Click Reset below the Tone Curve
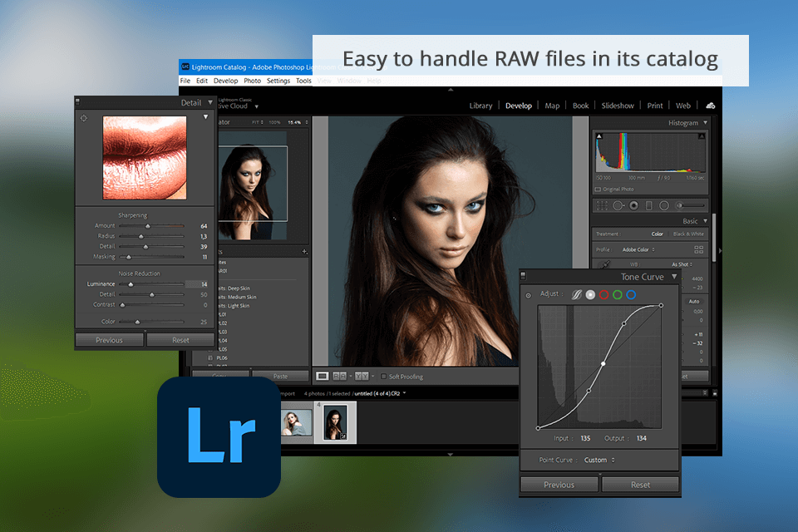This screenshot has width=798, height=532. click(640, 485)
